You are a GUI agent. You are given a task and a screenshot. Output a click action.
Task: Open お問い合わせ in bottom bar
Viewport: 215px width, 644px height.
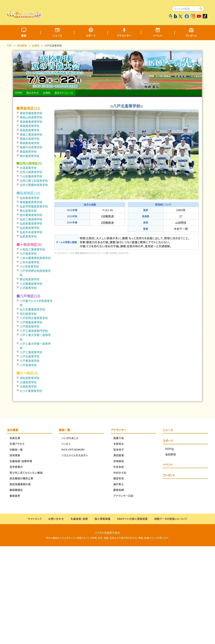pos(56,519)
